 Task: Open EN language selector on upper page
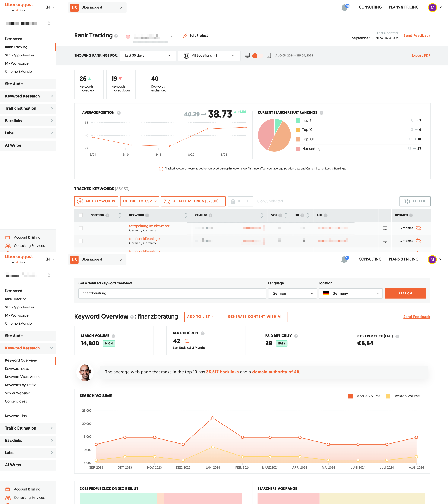(x=50, y=7)
